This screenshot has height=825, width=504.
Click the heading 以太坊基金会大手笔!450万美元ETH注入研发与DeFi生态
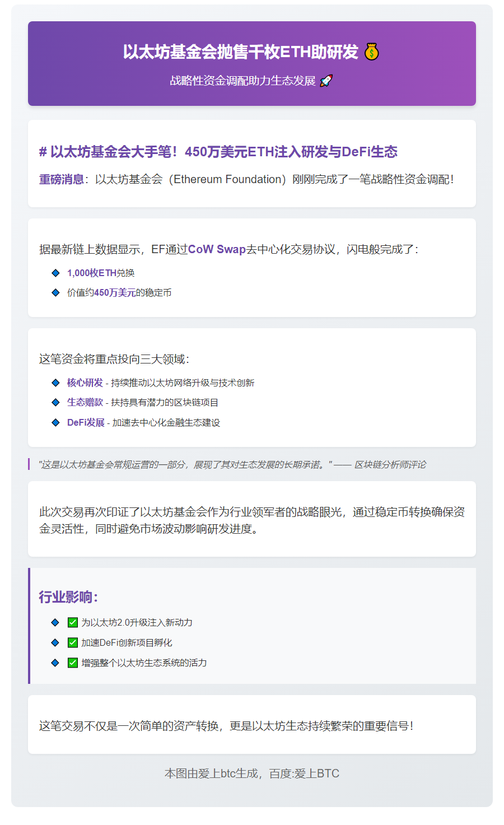coord(218,152)
